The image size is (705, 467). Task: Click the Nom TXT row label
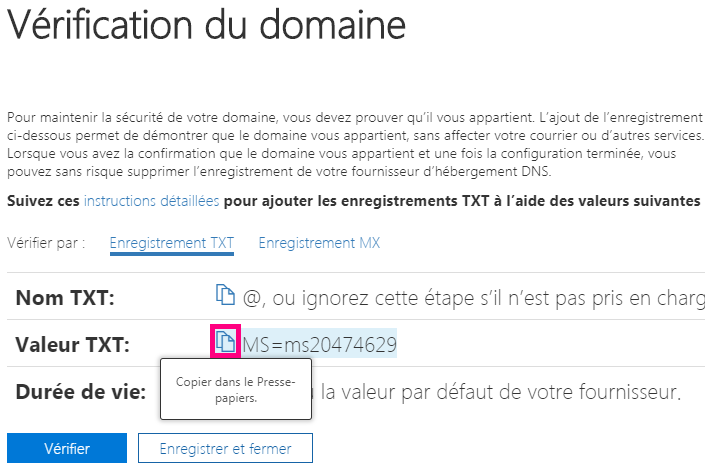(x=66, y=297)
